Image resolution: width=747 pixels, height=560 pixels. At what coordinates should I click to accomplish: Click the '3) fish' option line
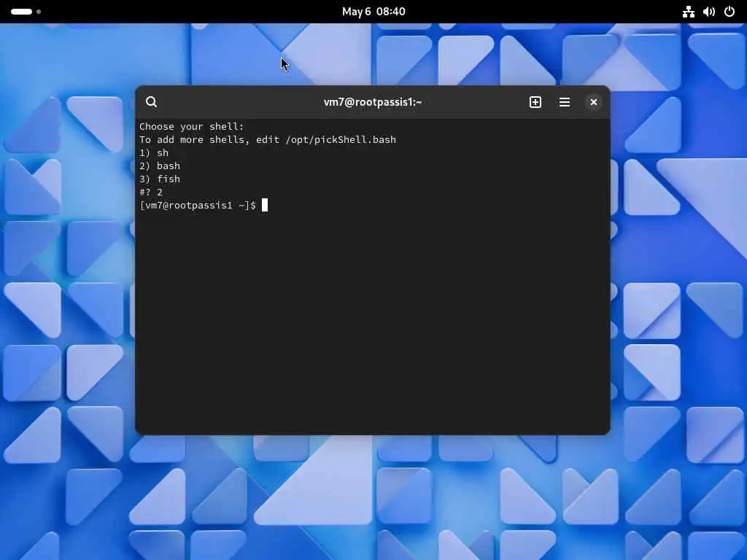pos(160,179)
